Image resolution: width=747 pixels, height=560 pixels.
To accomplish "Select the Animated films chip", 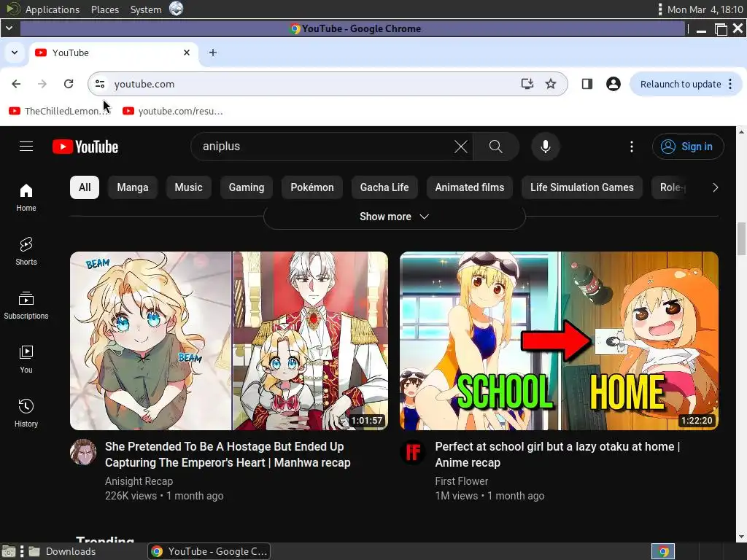I will (x=469, y=187).
